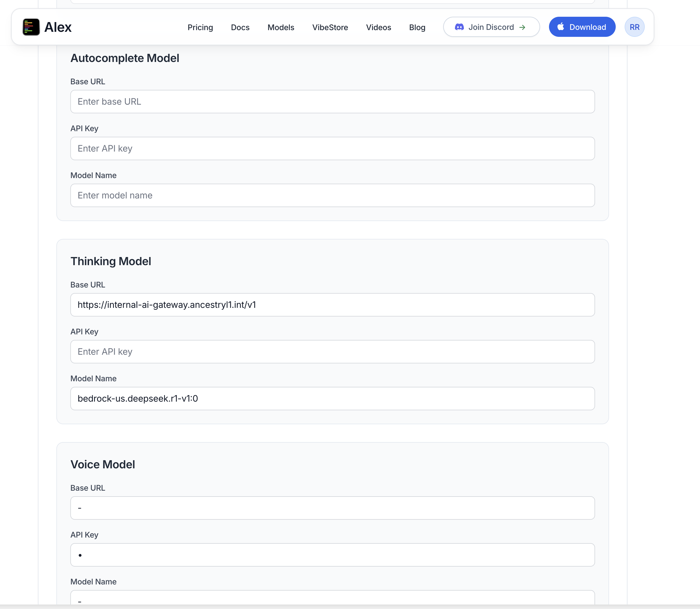The height and width of the screenshot is (609, 700).
Task: Click the Autocomplete Model name field
Action: [332, 195]
